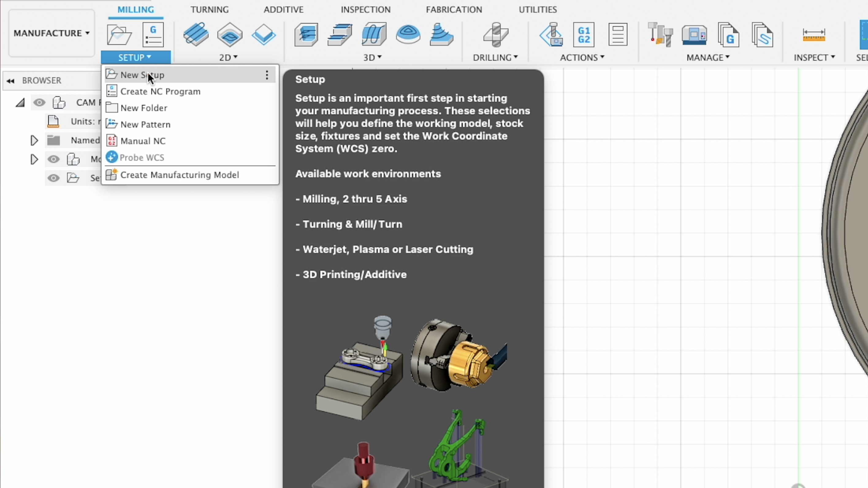Image resolution: width=868 pixels, height=488 pixels.
Task: Select the 2D Pocket milling icon
Action: [230, 34]
